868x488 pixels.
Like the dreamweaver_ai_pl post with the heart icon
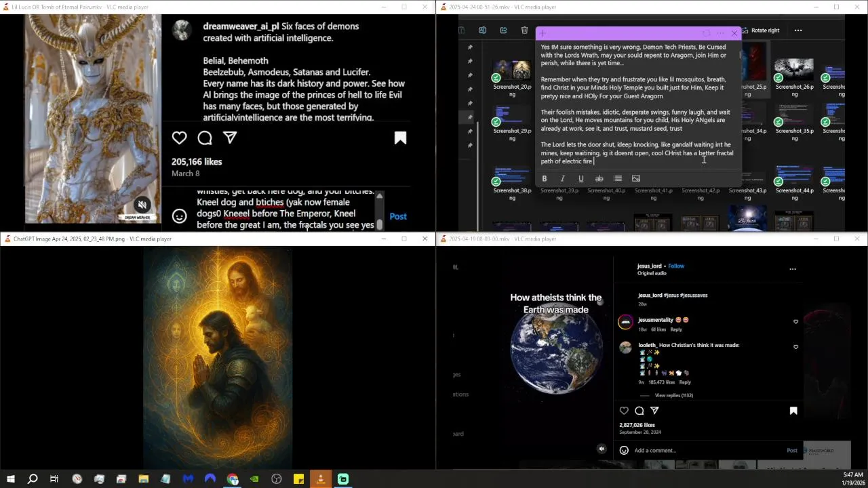pyautogui.click(x=179, y=138)
